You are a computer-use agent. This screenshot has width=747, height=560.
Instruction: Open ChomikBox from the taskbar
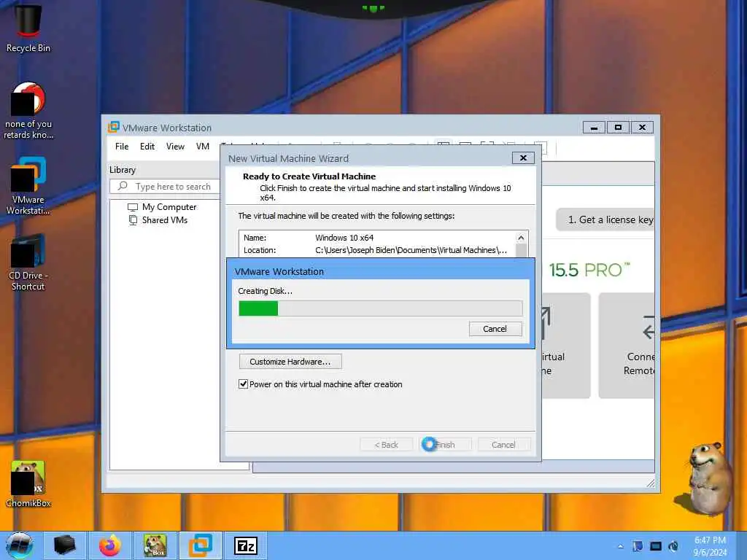click(x=155, y=545)
